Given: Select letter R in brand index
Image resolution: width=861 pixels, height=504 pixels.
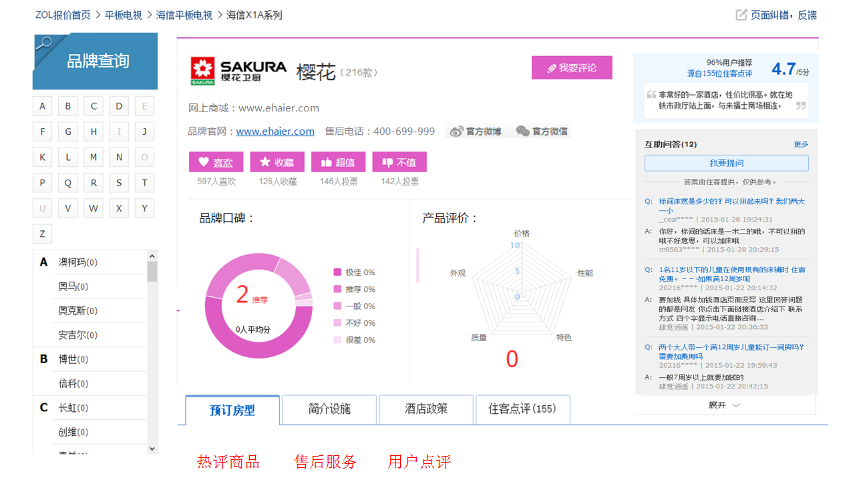Looking at the screenshot, I should click(x=94, y=183).
